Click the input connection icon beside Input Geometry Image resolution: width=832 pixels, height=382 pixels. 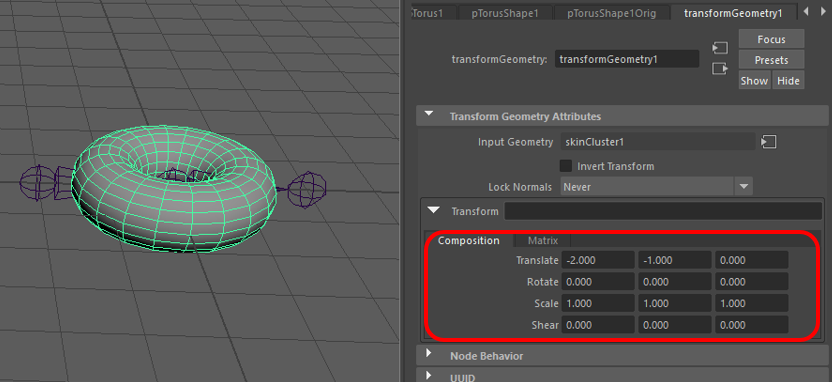tap(768, 142)
